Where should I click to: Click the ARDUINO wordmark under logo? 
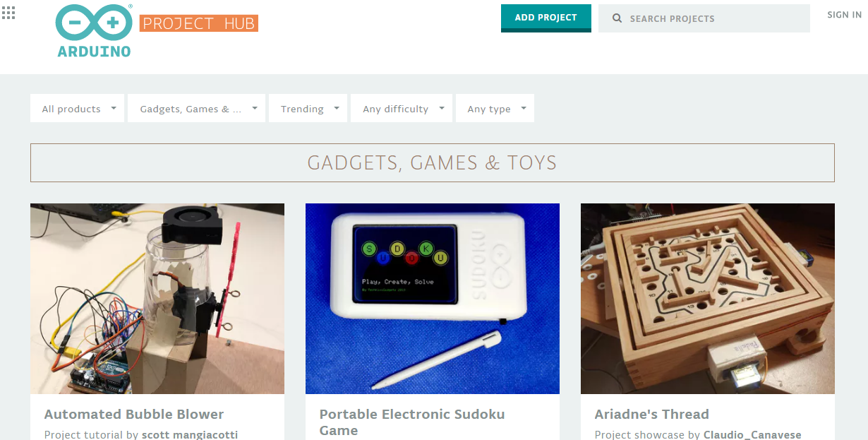(x=94, y=52)
